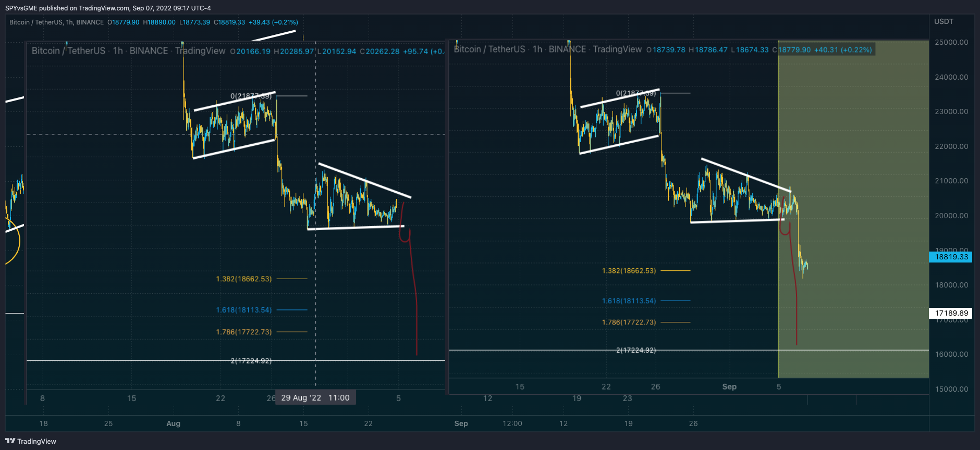Click the right inset Fib label 2(17224.92)
This screenshot has height=450, width=980.
[636, 350]
